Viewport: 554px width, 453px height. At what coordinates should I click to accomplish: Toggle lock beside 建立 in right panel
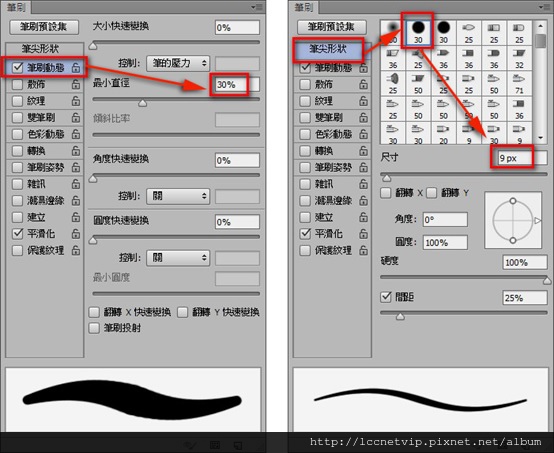click(x=363, y=217)
